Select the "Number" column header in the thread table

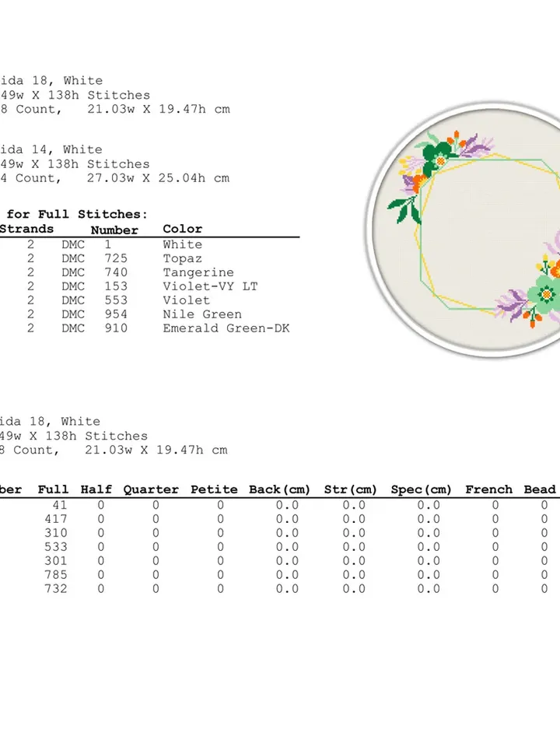(114, 230)
